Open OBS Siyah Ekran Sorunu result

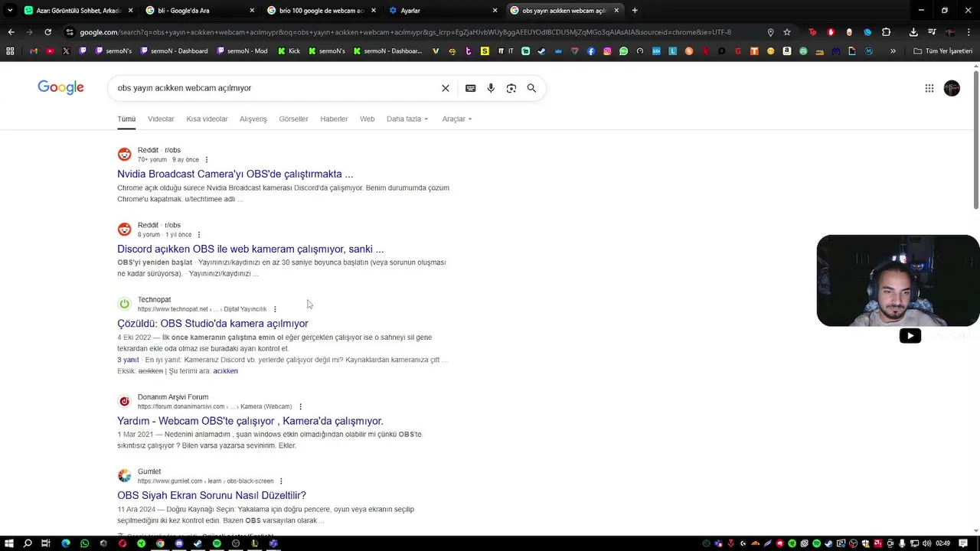click(x=211, y=495)
